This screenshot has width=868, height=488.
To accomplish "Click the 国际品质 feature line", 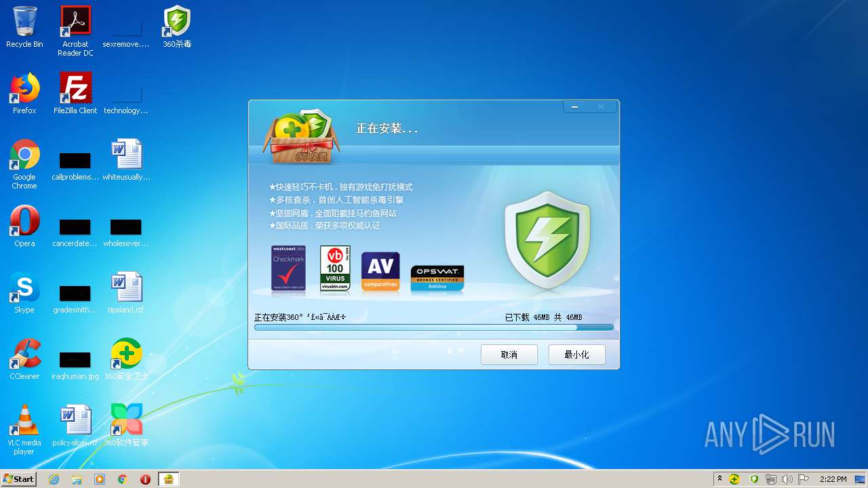I will click(325, 226).
